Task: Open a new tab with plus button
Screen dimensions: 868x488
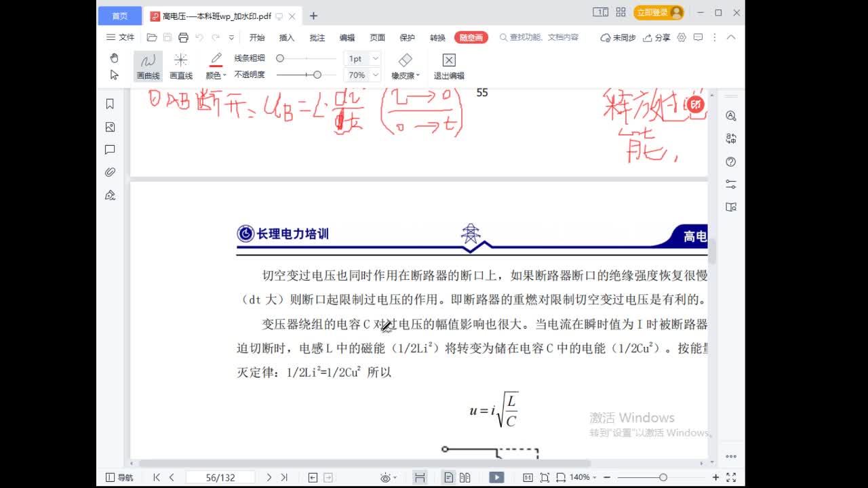Action: coord(313,16)
